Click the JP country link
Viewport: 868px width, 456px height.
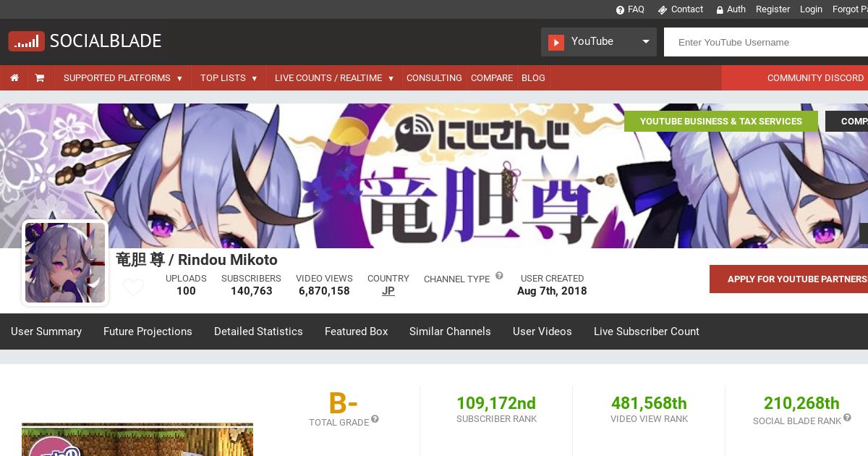point(388,291)
